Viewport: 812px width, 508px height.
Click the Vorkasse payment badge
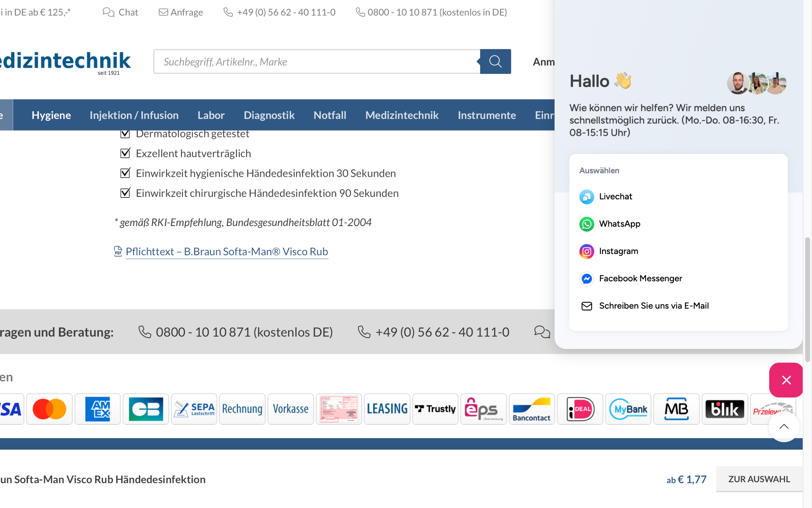point(291,409)
